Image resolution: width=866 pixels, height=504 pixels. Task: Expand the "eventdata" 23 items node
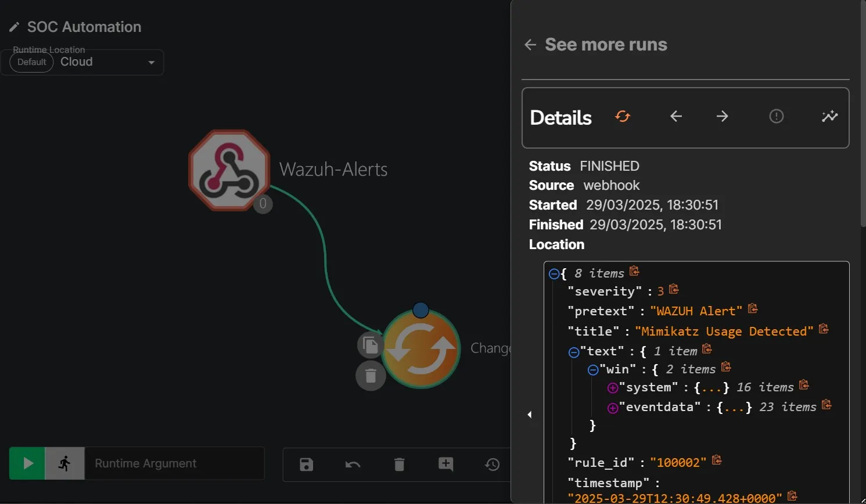coord(612,408)
